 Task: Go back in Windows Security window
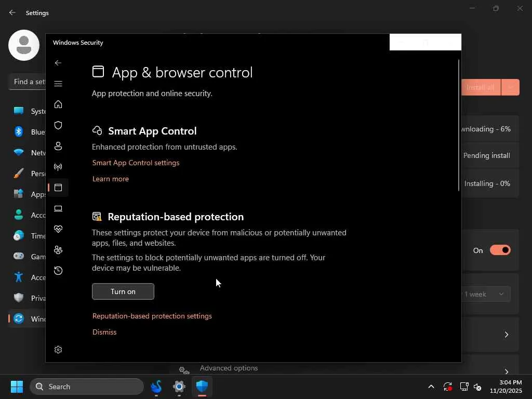tap(58, 63)
